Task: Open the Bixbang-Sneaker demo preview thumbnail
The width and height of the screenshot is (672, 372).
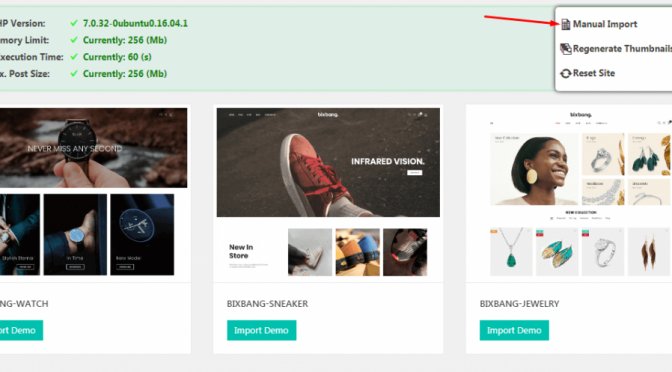Action: coord(328,192)
